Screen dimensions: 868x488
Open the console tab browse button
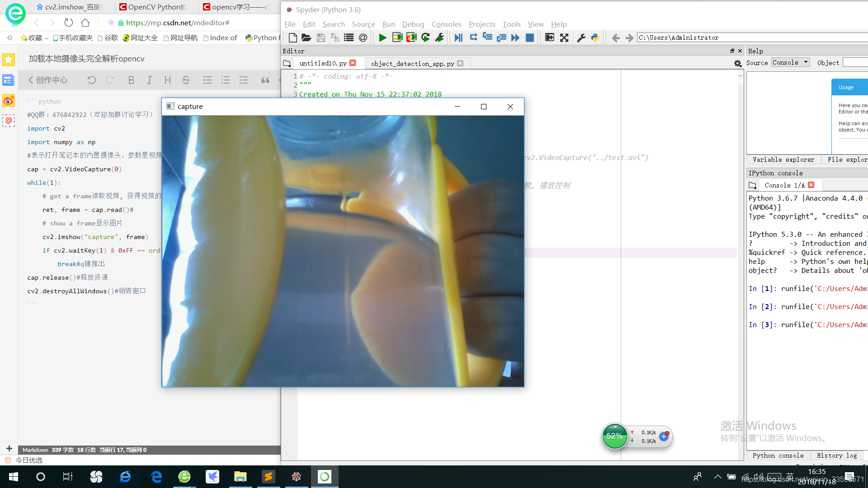pos(752,185)
